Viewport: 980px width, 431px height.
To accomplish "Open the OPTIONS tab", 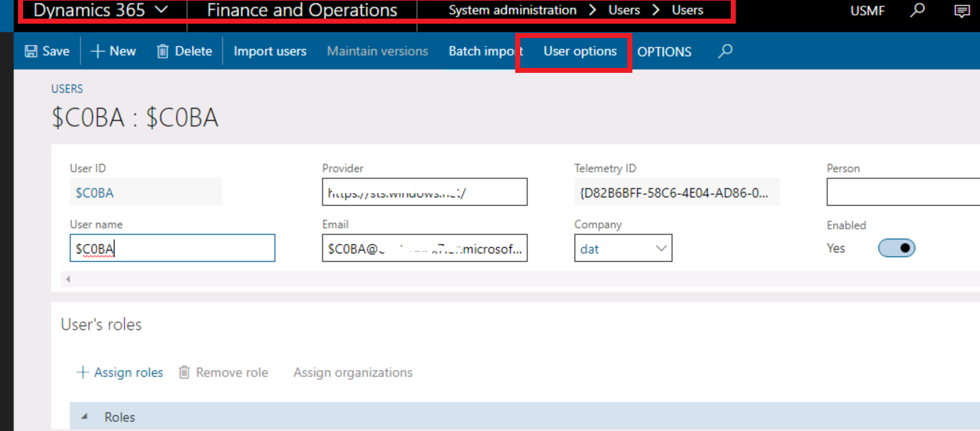I will click(664, 52).
